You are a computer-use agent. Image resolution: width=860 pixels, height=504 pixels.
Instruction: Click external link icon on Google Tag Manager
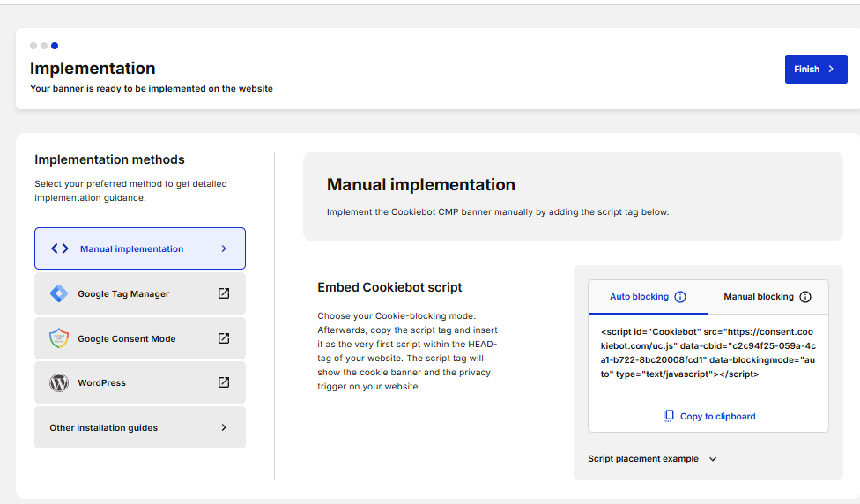click(x=224, y=293)
